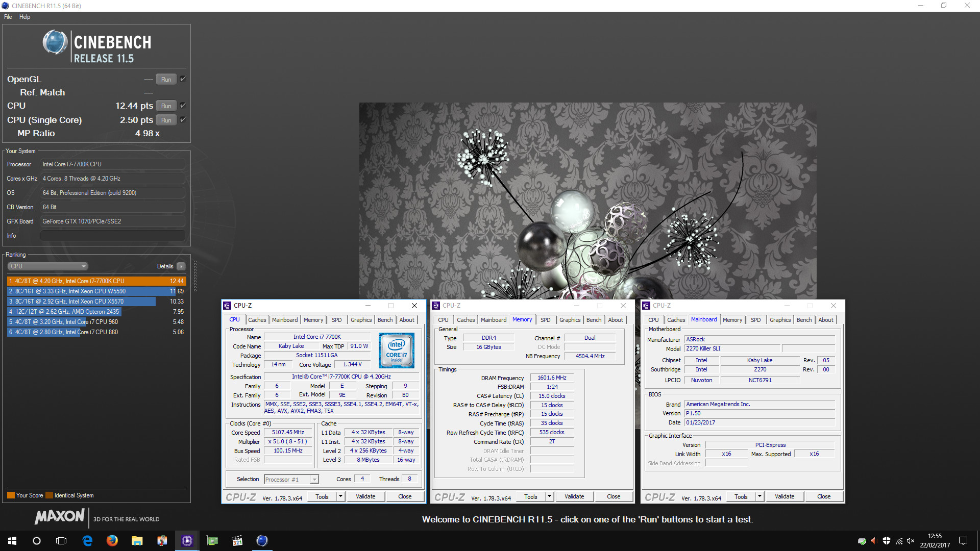The image size is (980, 551).
Task: Expand Tools dropdown arrow in CPU tab window
Action: point(340,496)
